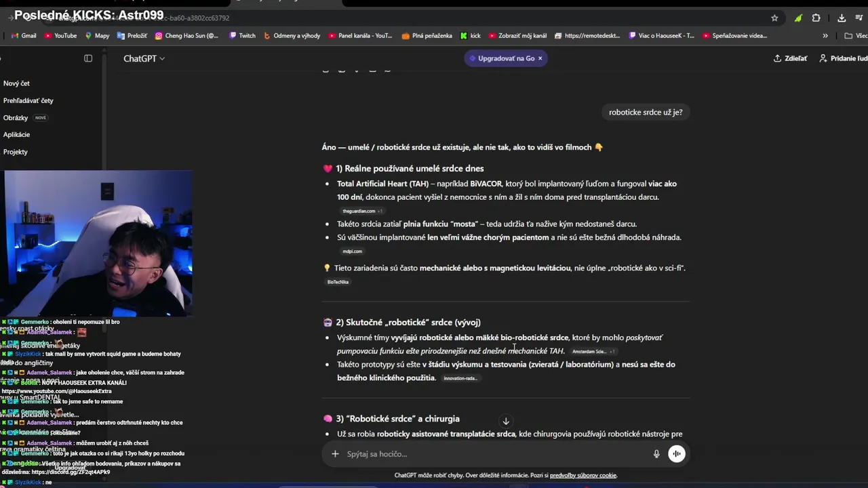868x488 pixels.
Task: Click the plus attach icon in prompt box
Action: pyautogui.click(x=335, y=454)
